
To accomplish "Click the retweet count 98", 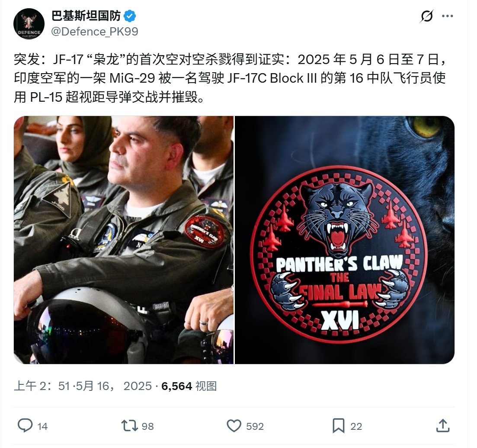I will coord(147,426).
